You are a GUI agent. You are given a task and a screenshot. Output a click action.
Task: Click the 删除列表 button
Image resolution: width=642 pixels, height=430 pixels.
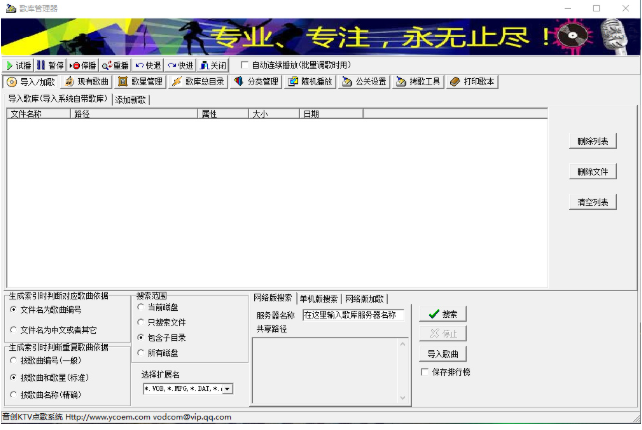pos(592,141)
